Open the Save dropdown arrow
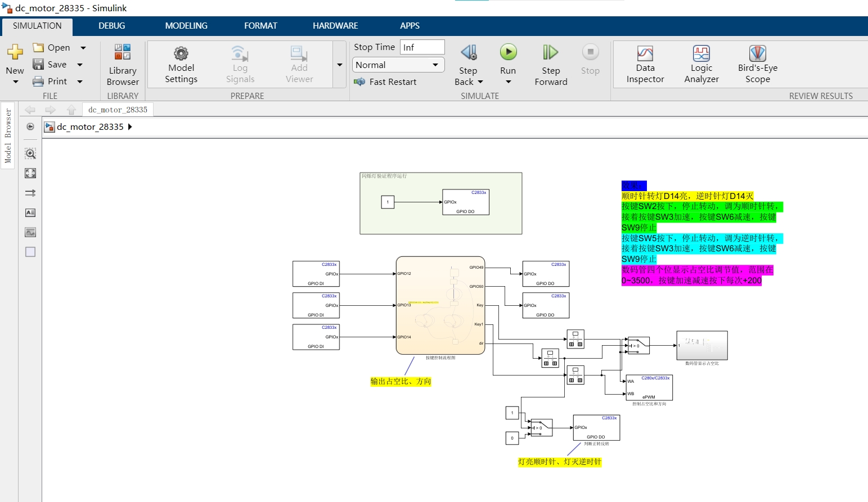The height and width of the screenshot is (502, 868). 79,64
